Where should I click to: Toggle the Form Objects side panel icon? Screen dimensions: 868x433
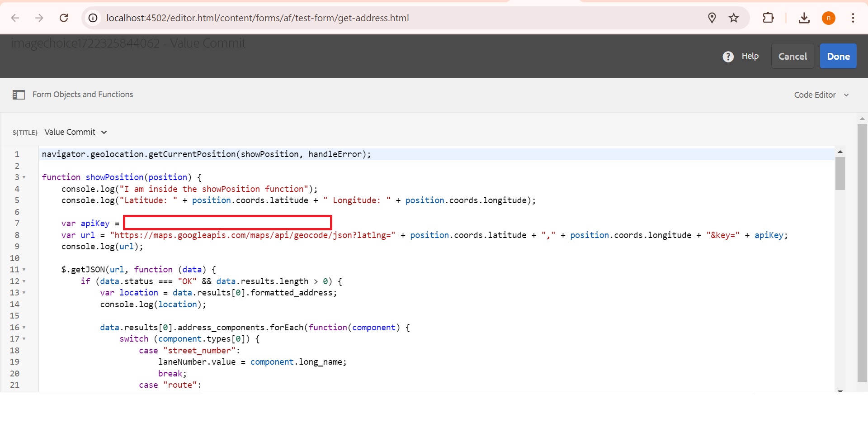point(19,95)
